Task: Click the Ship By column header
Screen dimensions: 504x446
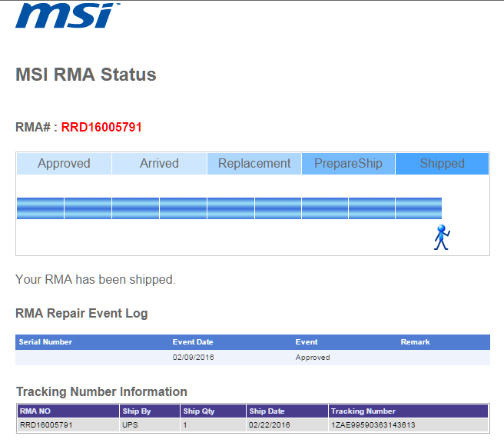Action: tap(150, 411)
